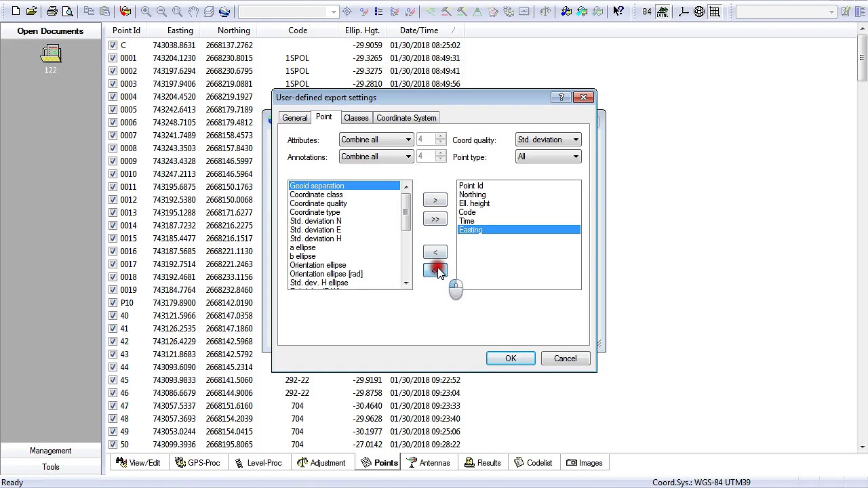
Task: Click OK in export settings dialog
Action: click(511, 359)
